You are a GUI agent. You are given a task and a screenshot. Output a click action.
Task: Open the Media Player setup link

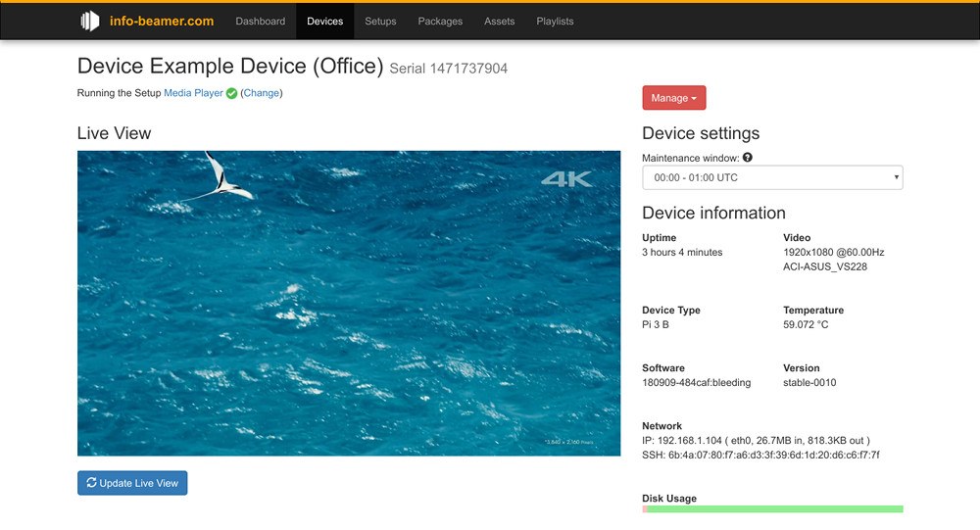pyautogui.click(x=193, y=93)
